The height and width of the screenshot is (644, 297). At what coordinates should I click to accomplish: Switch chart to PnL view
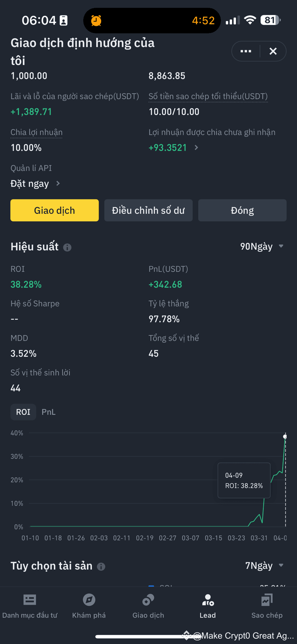pos(48,412)
